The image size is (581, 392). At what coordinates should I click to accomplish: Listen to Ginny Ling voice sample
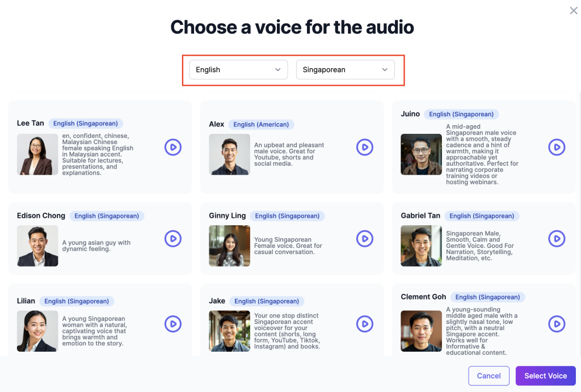[365, 239]
